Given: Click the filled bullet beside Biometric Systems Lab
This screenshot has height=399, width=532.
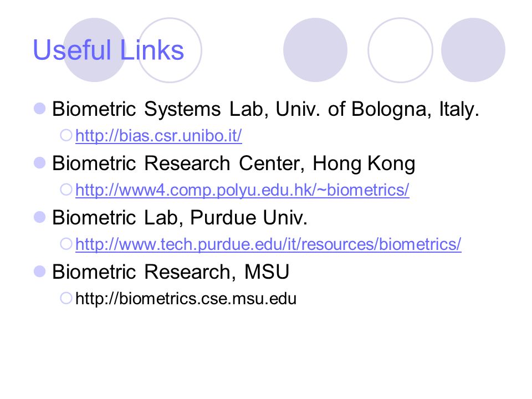Looking at the screenshot, I should tap(40, 109).
